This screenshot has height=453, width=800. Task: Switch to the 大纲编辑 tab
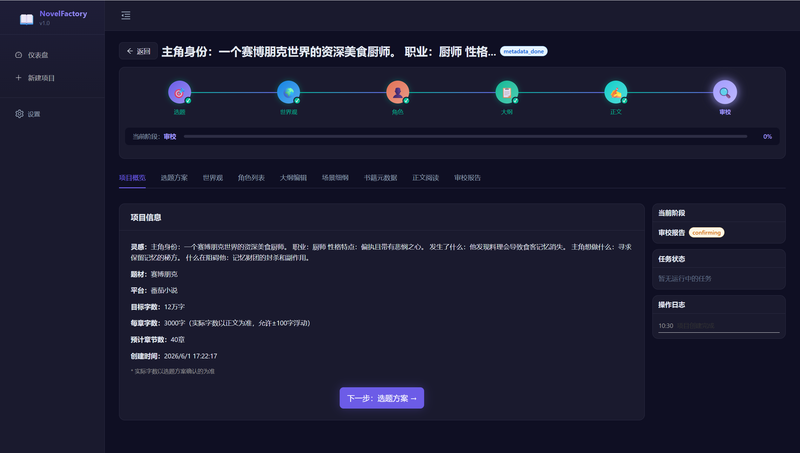pos(293,178)
